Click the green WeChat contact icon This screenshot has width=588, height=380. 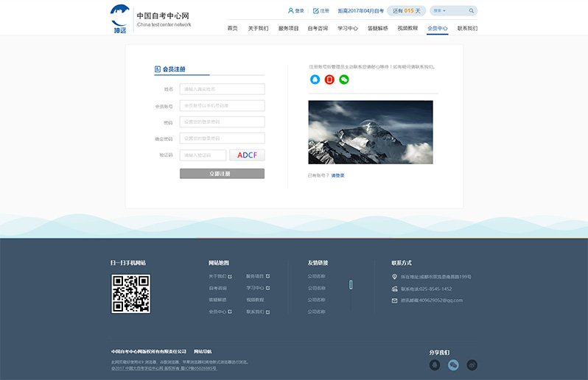coord(344,80)
